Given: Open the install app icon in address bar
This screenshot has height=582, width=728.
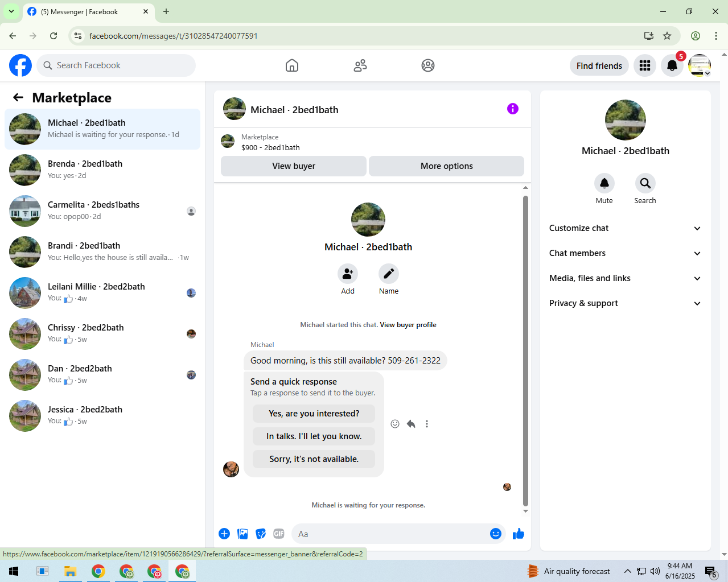Looking at the screenshot, I should [649, 36].
